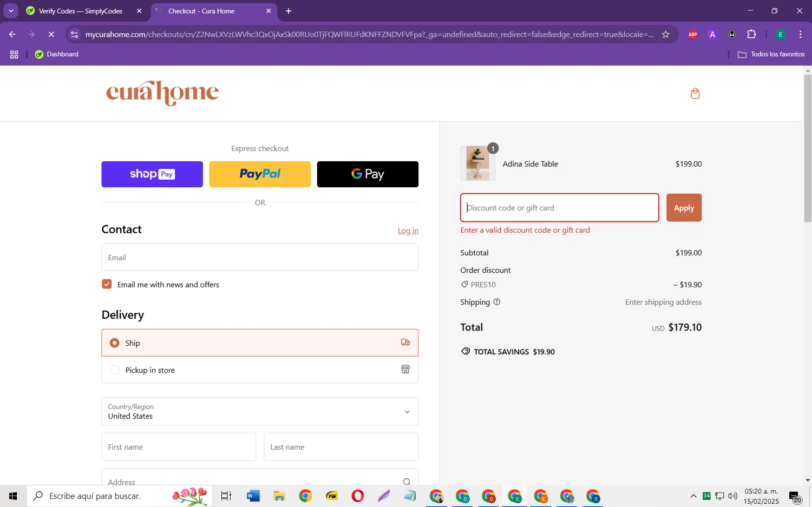812x507 pixels.
Task: Pay with PayPal
Action: [260, 174]
